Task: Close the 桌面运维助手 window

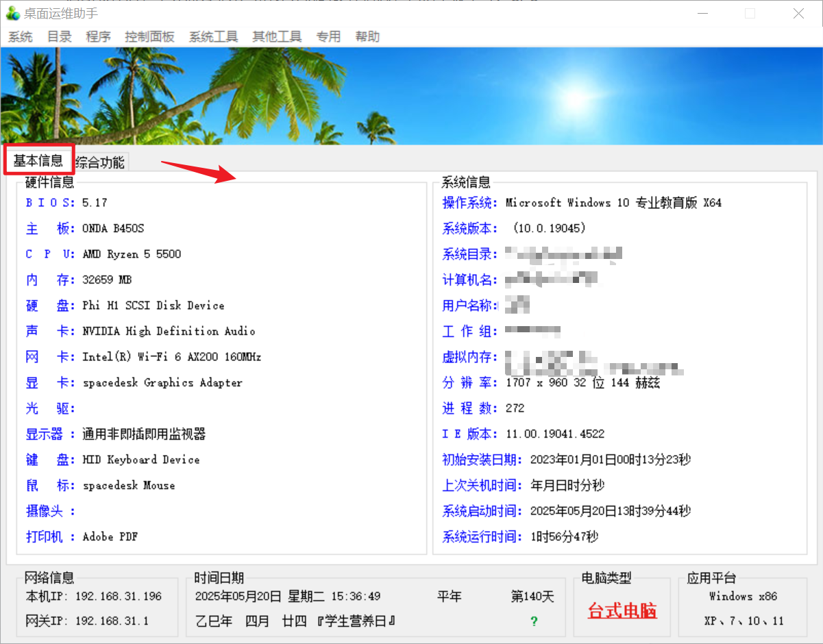Action: click(798, 13)
